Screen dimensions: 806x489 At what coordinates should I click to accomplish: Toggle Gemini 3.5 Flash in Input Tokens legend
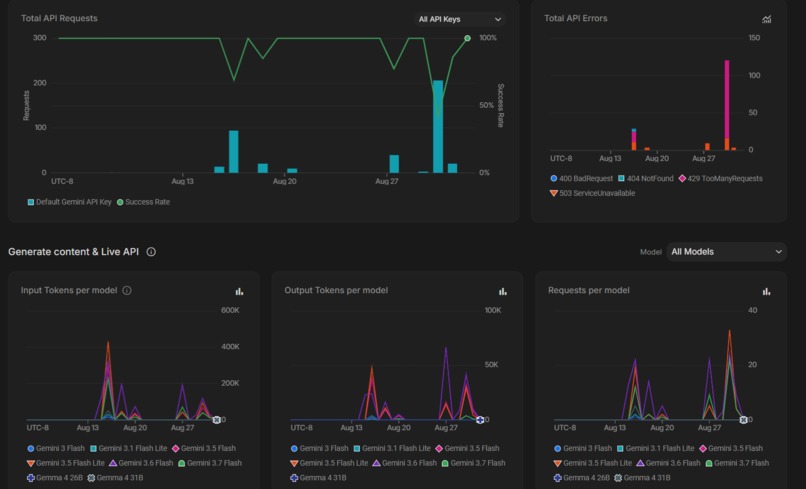pyautogui.click(x=204, y=448)
